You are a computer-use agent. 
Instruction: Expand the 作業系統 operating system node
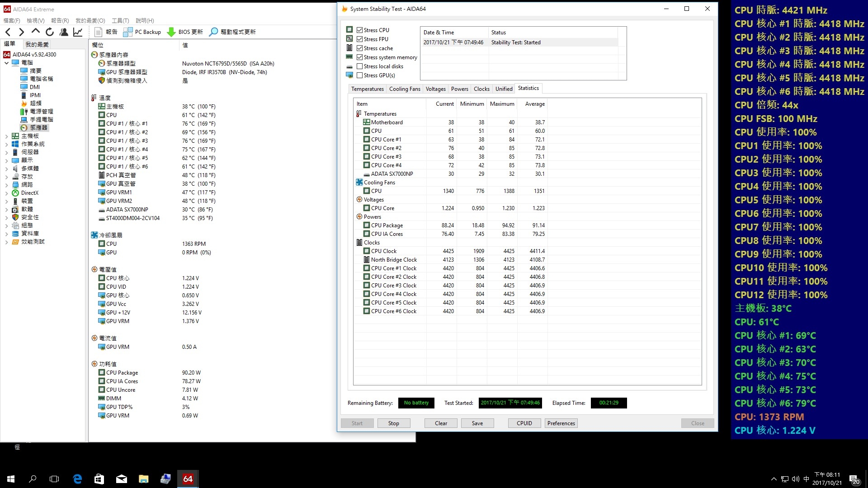pos(7,144)
